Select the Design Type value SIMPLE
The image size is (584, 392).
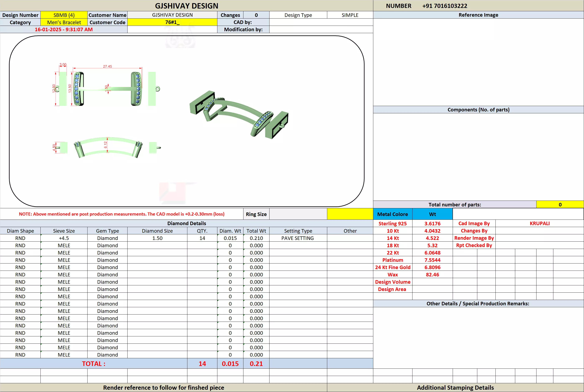[350, 15]
